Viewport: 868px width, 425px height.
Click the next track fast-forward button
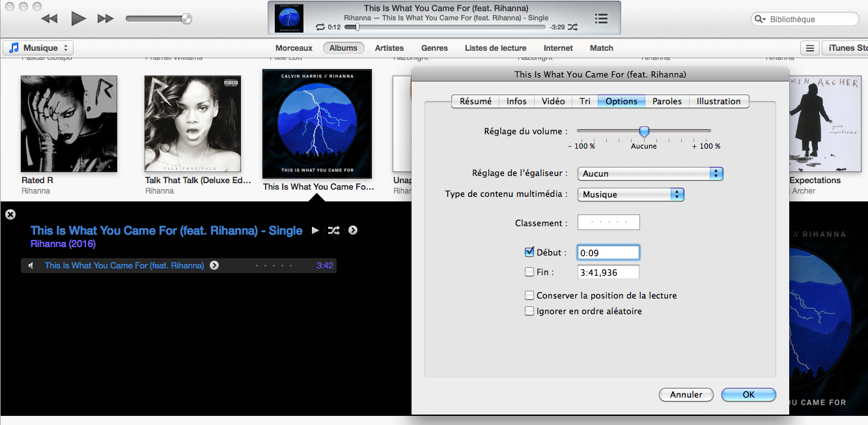click(x=105, y=19)
